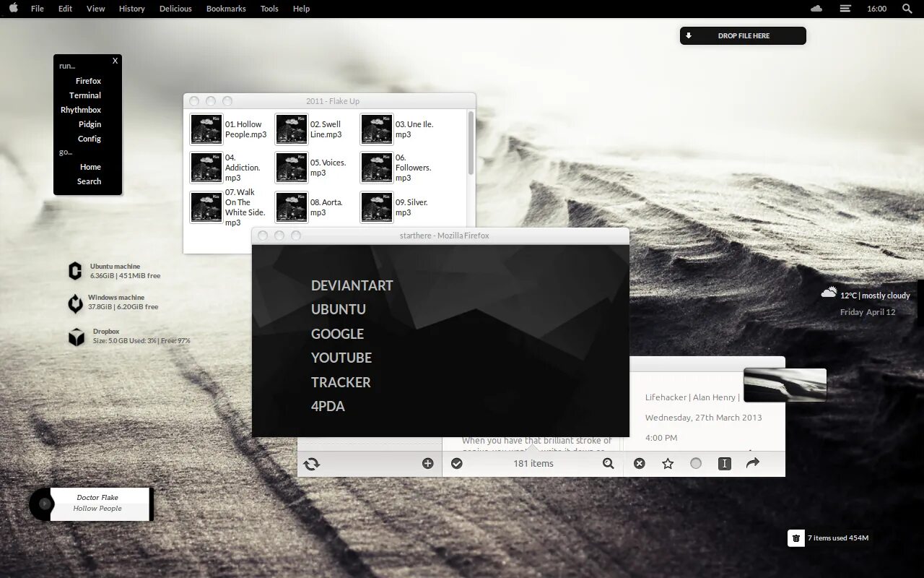Open the DEVIANTART link
924x578 pixels.
tap(352, 285)
